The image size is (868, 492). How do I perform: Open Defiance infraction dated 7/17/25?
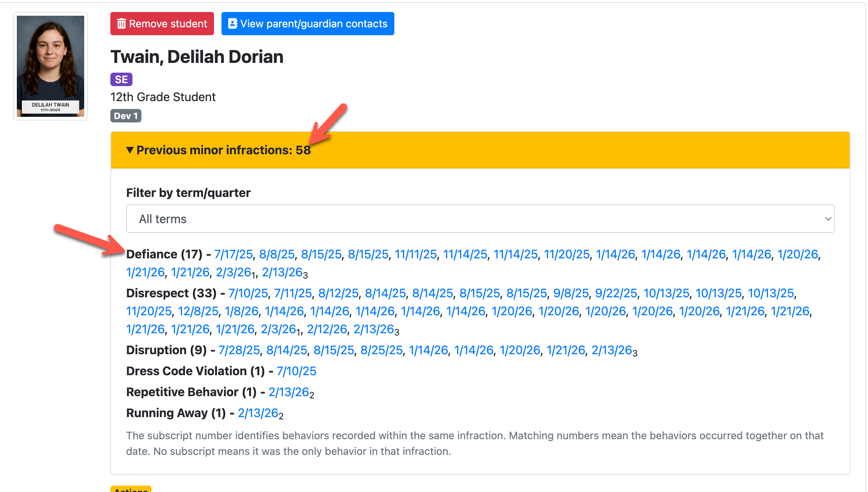(x=233, y=254)
